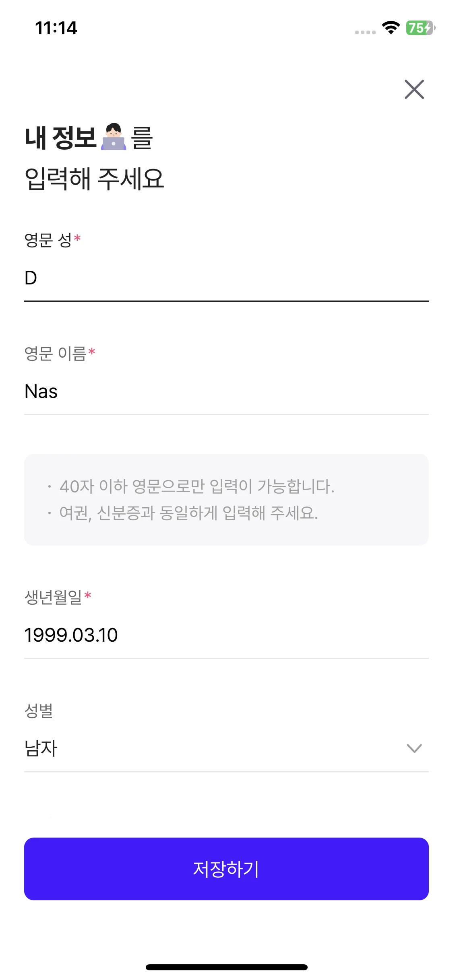Tap the battery indicator showing 75

click(x=420, y=28)
